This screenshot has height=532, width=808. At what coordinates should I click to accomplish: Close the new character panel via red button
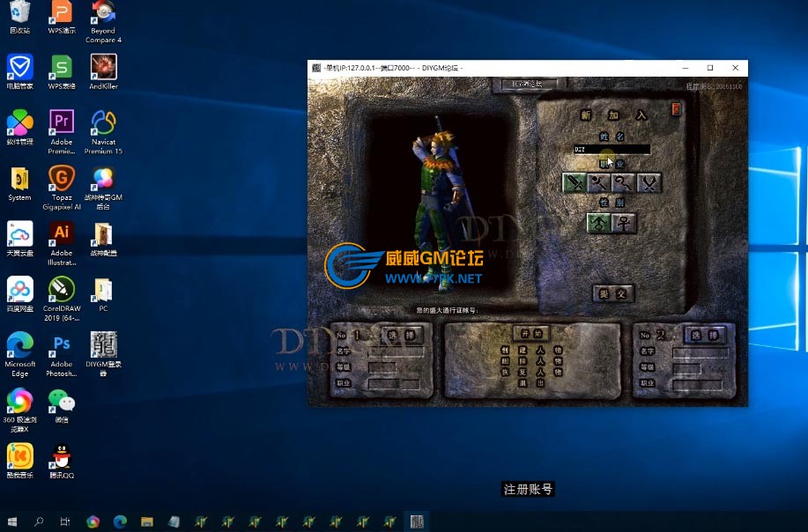click(x=677, y=110)
